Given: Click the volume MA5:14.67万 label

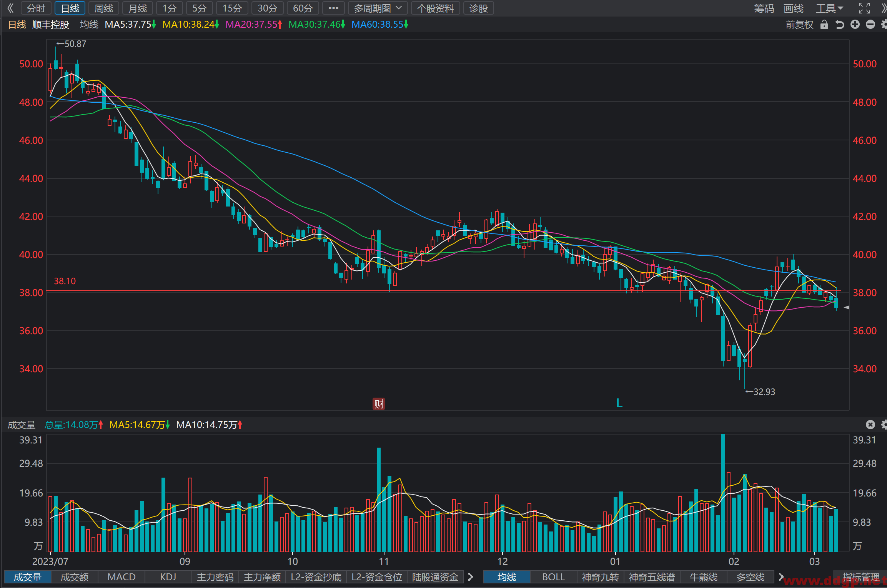Looking at the screenshot, I should pos(140,425).
